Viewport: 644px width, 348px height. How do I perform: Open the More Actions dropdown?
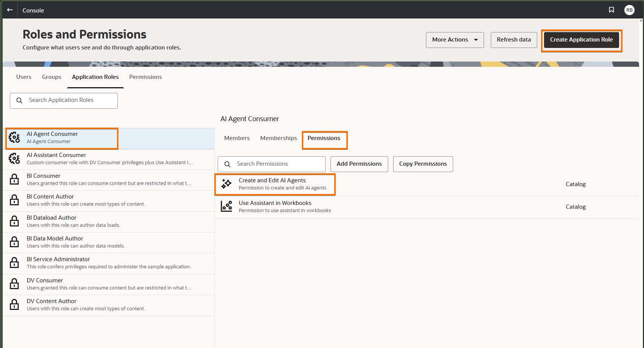pos(455,40)
